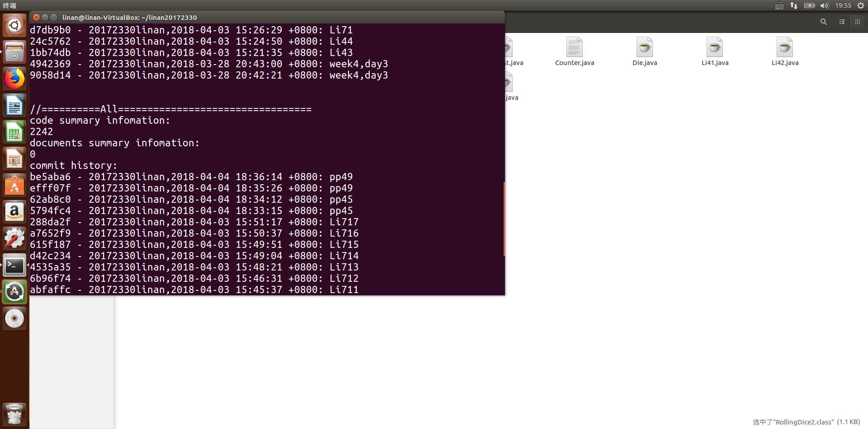Open clock showing 19:55
Screen dimensions: 868x429
pyautogui.click(x=843, y=5)
